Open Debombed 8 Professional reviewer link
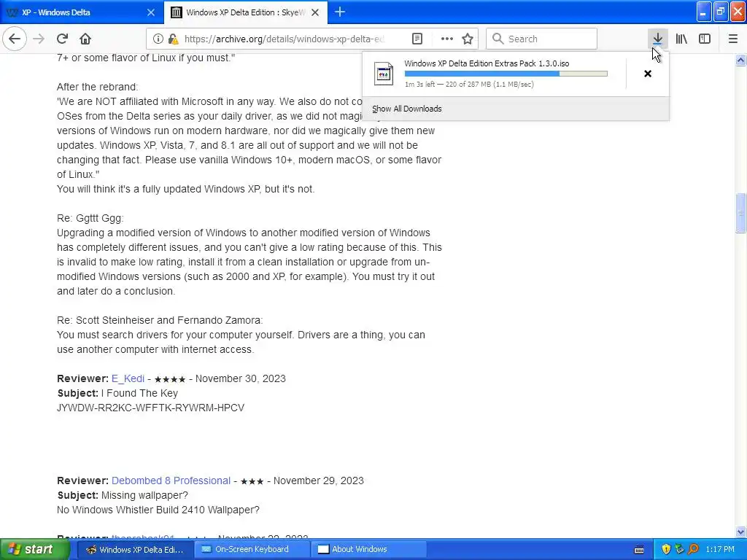747x560 pixels. 171,481
